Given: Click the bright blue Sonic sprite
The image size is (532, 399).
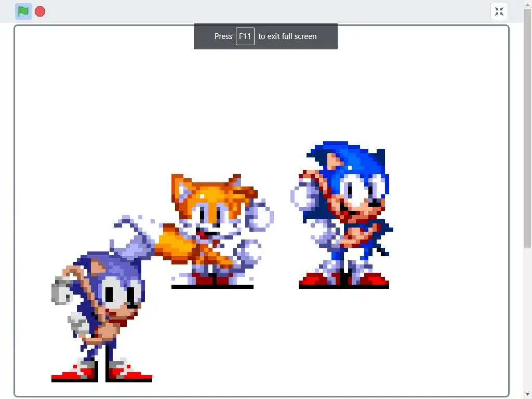Looking at the screenshot, I should (343, 215).
